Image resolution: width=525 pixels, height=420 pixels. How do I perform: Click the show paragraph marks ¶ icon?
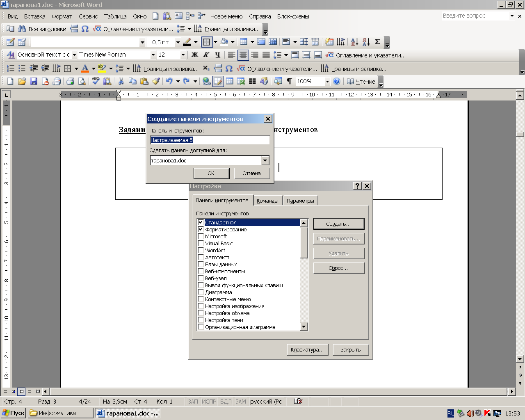[x=290, y=81]
